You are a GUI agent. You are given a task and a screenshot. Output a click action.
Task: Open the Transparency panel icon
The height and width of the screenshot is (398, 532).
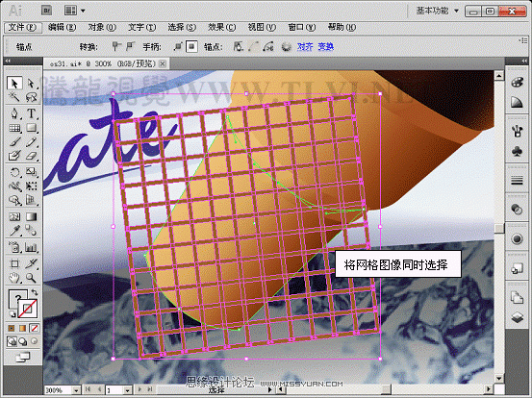[x=517, y=210]
